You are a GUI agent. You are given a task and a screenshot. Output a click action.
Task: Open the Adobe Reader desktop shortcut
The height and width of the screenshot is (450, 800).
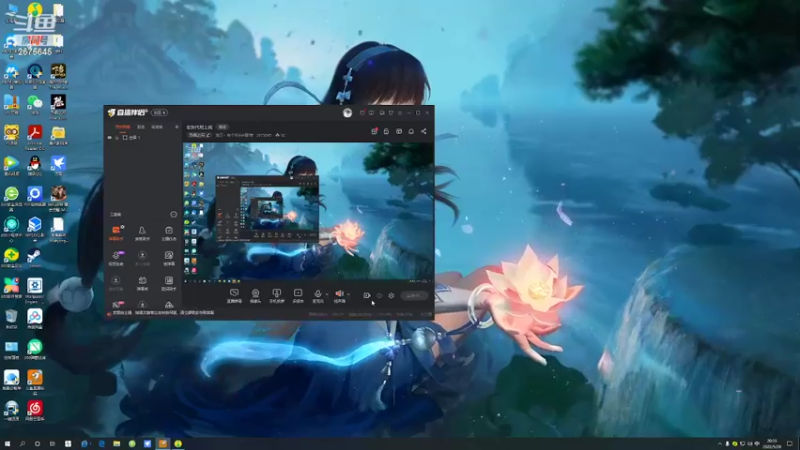click(x=35, y=137)
